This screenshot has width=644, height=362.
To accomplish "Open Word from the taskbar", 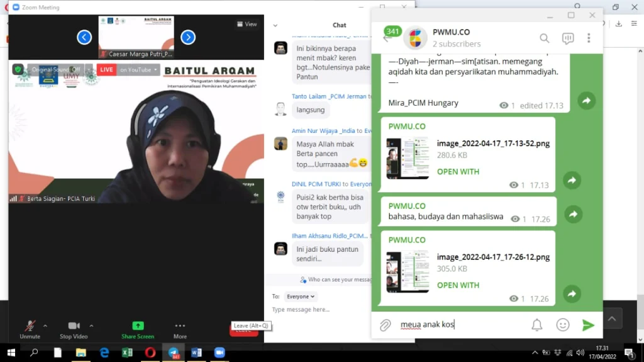I will point(196,353).
